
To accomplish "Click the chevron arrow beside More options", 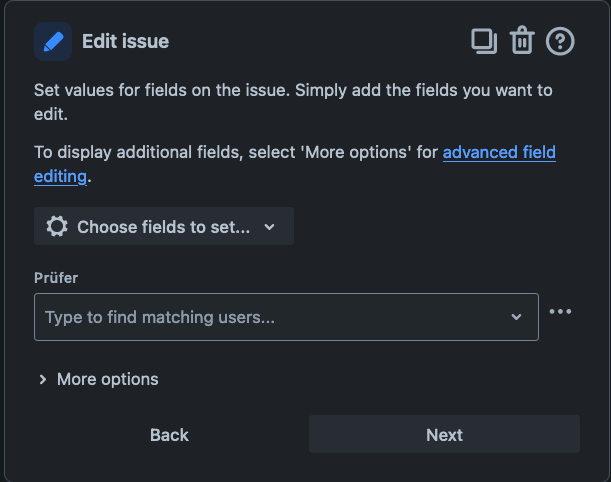I will point(43,380).
